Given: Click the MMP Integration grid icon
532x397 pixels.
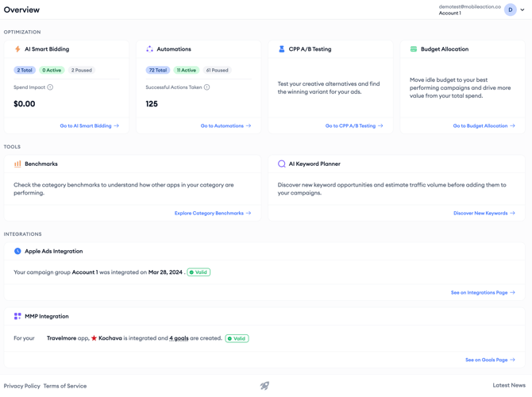Looking at the screenshot, I should 17,316.
